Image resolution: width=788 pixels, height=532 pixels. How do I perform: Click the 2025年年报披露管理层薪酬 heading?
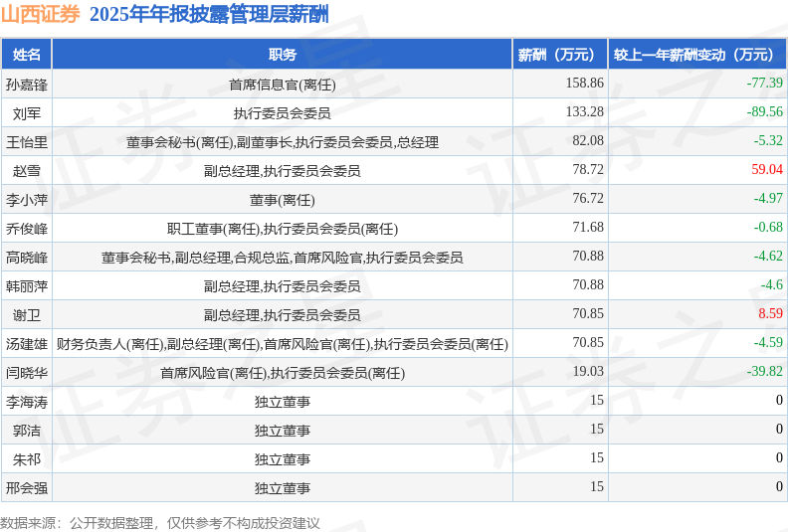pyautogui.click(x=209, y=14)
